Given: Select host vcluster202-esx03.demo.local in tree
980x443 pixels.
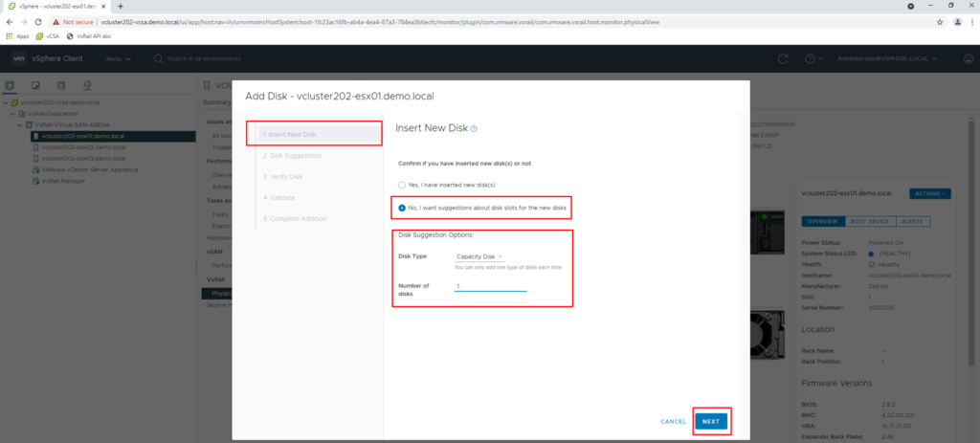Looking at the screenshot, I should point(82,159).
